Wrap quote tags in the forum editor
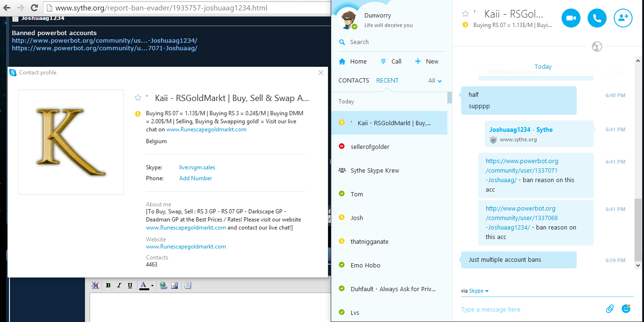The image size is (644, 322). (188, 285)
